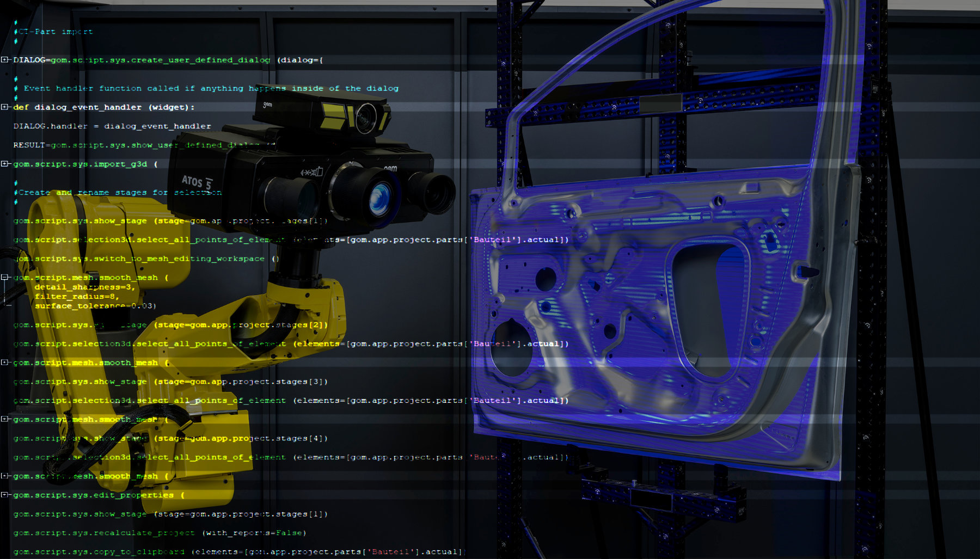Image resolution: width=980 pixels, height=559 pixels.
Task: Click the surface_tolerance=0.03 parameter
Action: click(x=95, y=306)
